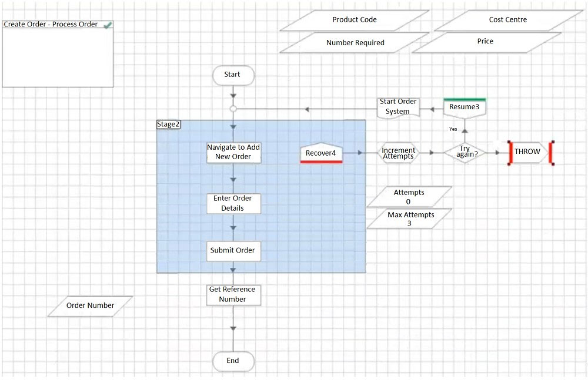Select the Stage2 block label
The width and height of the screenshot is (588, 380).
pyautogui.click(x=168, y=125)
